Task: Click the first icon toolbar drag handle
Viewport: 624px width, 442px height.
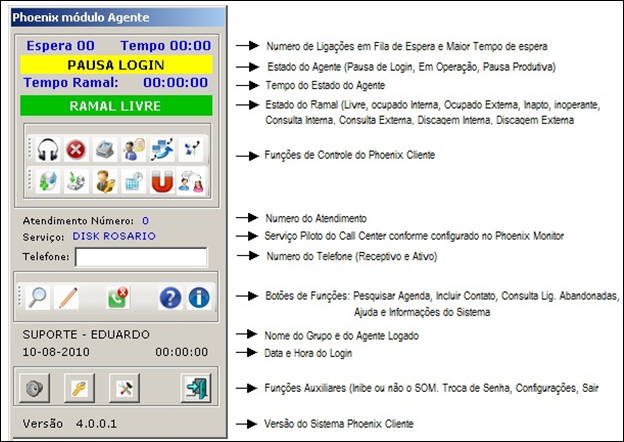Action: pos(30,150)
